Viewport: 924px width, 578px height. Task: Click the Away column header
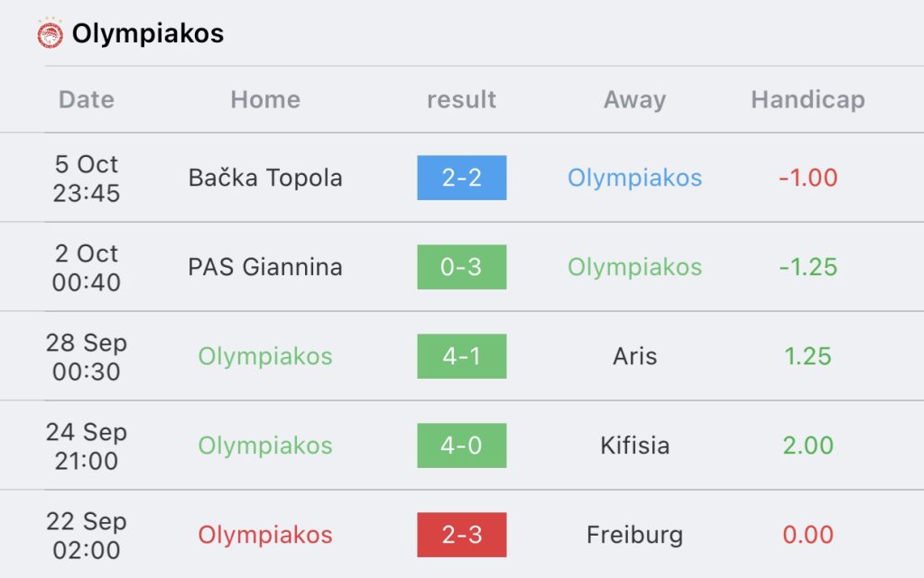click(634, 99)
